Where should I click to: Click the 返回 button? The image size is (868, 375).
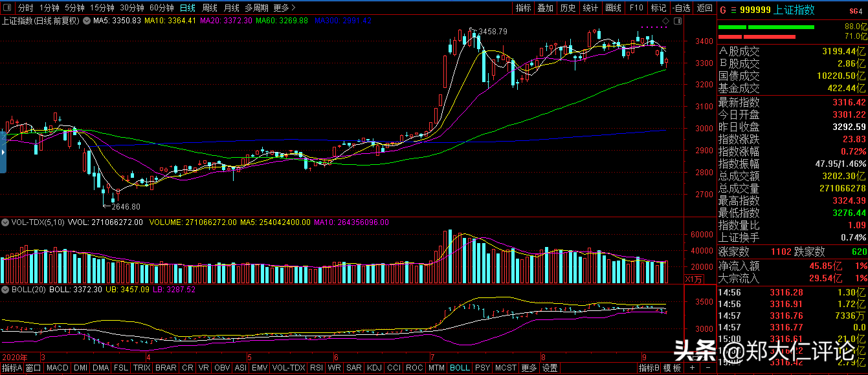[x=704, y=8]
